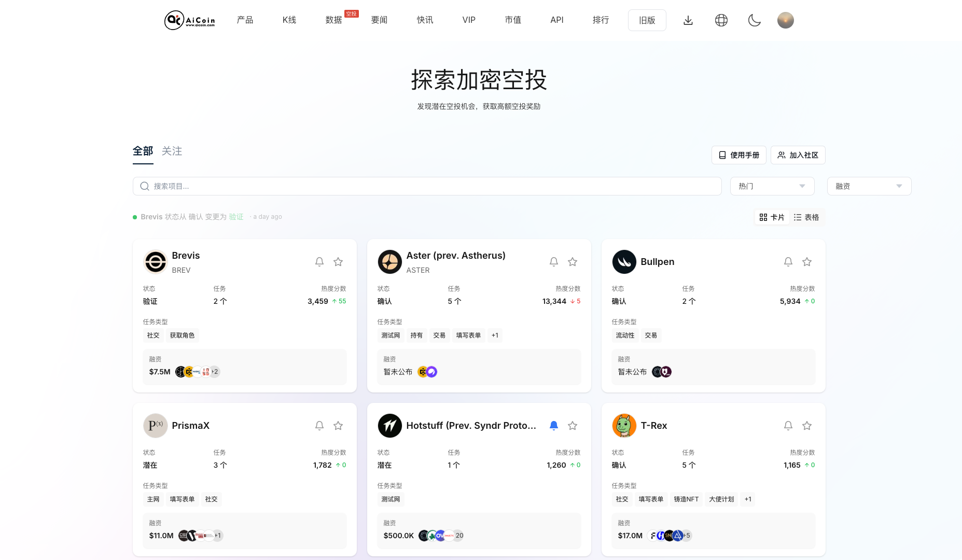
Task: Disable Hotstuff notification bell
Action: point(554,426)
